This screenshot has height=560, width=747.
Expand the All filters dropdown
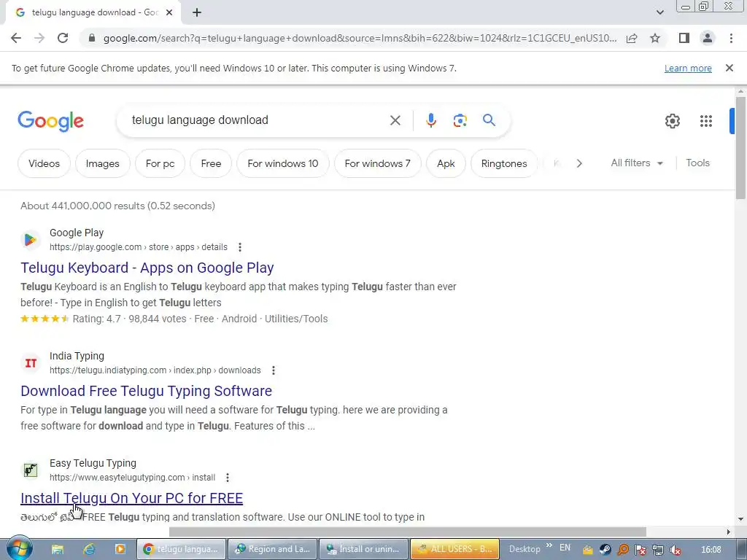(x=637, y=163)
